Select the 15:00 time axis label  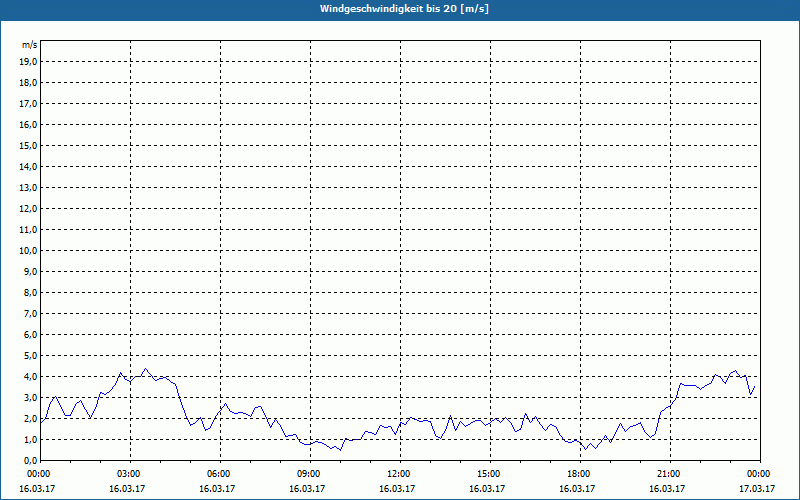(489, 474)
